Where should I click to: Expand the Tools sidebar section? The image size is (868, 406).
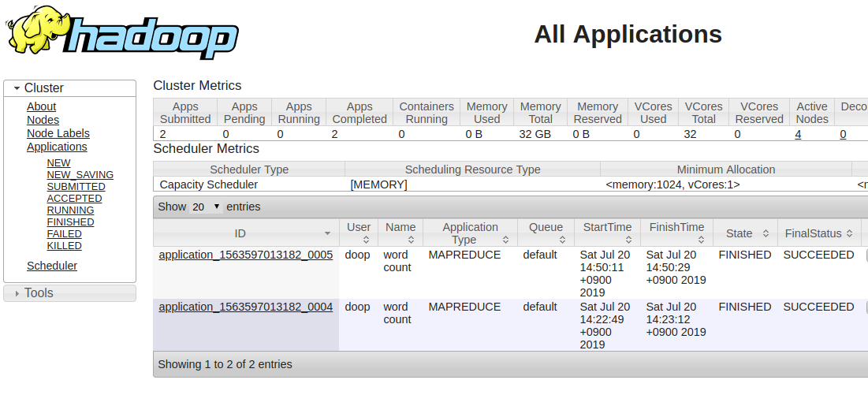(x=69, y=293)
